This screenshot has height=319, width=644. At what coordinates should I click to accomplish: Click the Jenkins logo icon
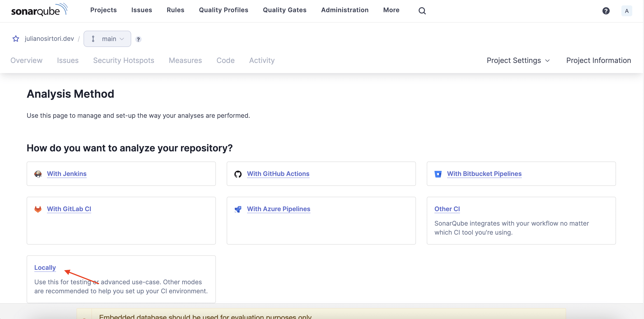38,174
